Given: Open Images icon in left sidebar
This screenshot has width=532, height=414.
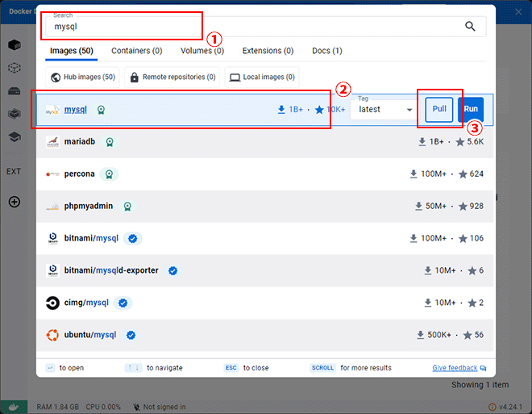Looking at the screenshot, I should [x=15, y=68].
